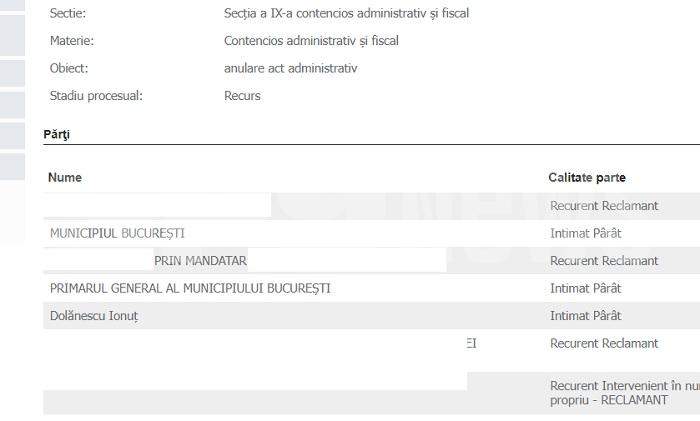The image size is (700, 421).
Task: Click the Materie value "Contencios administrativ și fiscal"
Action: 311,41
